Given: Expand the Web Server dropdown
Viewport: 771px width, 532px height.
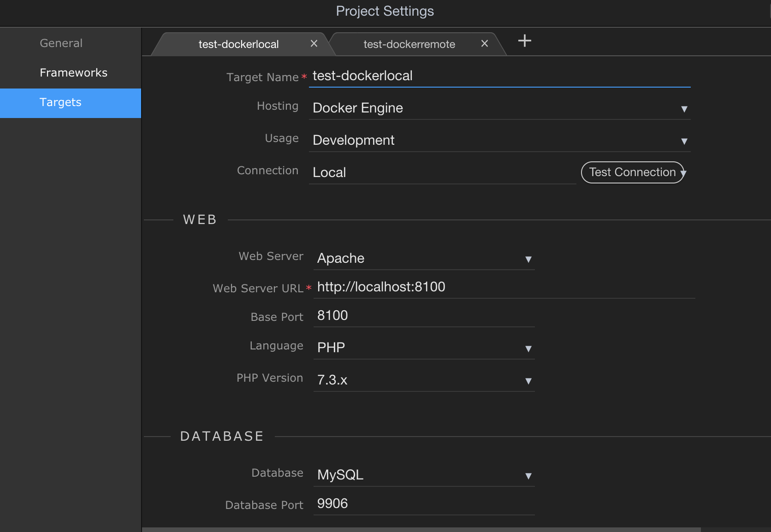Looking at the screenshot, I should coord(423,258).
